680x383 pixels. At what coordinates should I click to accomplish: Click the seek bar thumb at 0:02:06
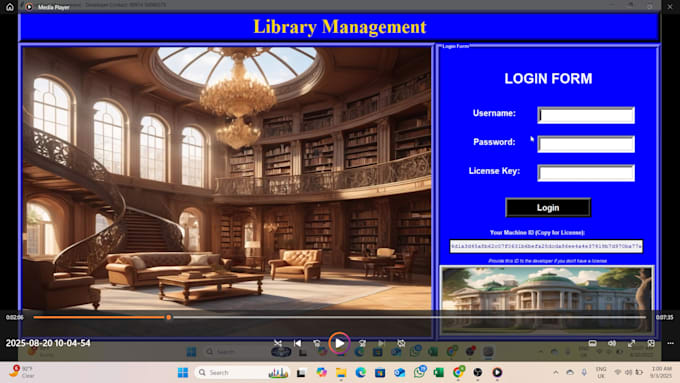[169, 317]
